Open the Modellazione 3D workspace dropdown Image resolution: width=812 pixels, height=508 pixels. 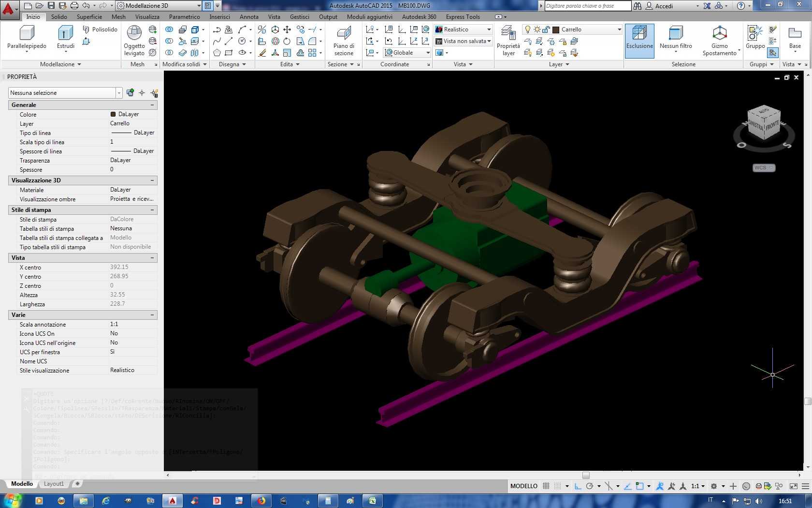(x=159, y=6)
